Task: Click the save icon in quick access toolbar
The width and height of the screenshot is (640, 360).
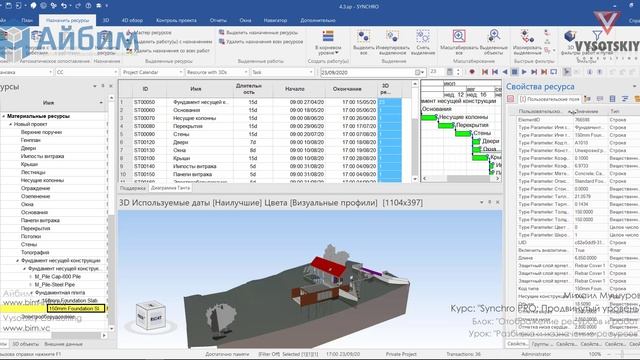Action: point(9,6)
